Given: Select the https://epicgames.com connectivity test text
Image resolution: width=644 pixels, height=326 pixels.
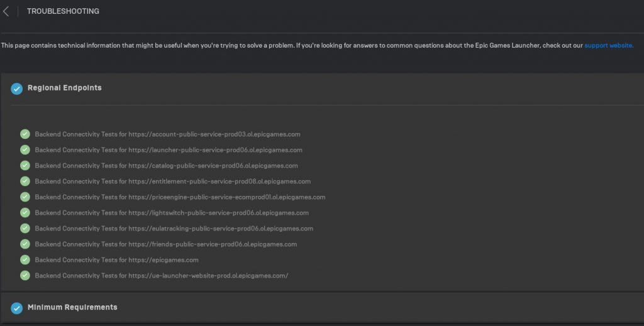Looking at the screenshot, I should point(116,260).
